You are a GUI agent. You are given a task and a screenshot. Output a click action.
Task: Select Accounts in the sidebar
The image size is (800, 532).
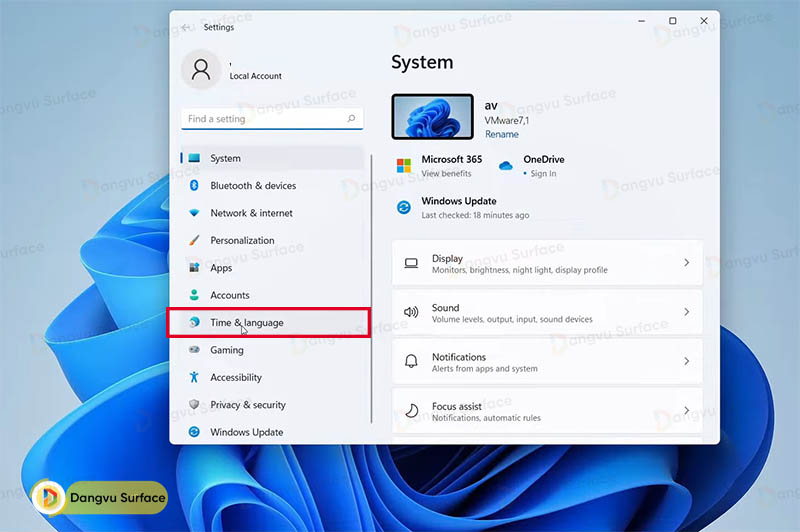click(272, 295)
